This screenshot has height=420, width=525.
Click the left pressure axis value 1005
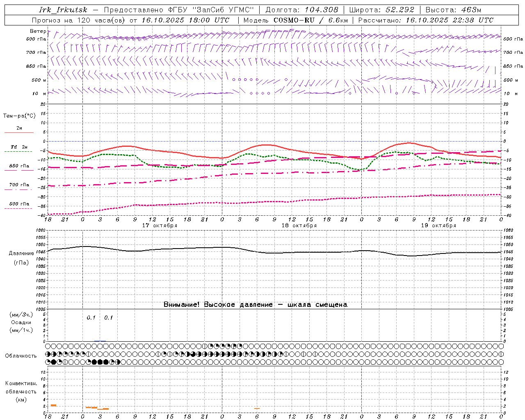[x=40, y=309]
